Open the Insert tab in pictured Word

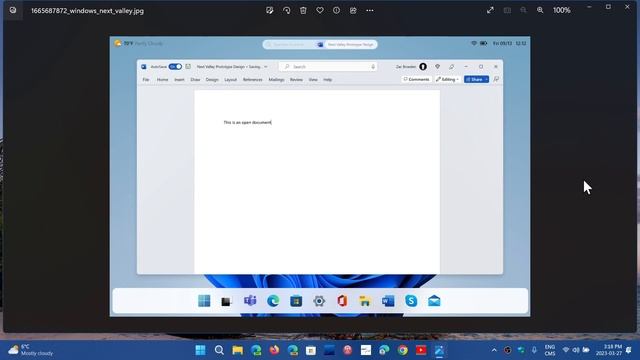pos(179,80)
